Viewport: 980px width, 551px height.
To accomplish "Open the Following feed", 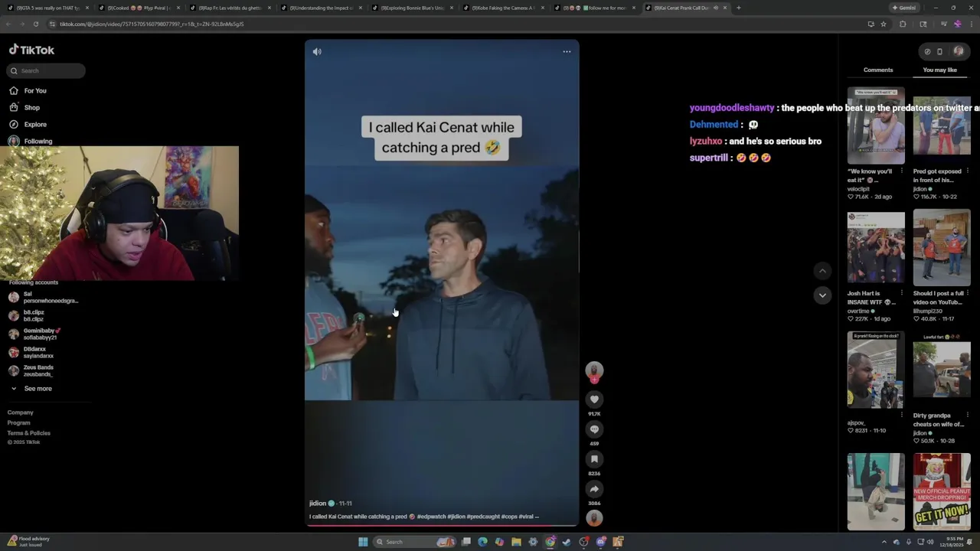I will 31,141.
